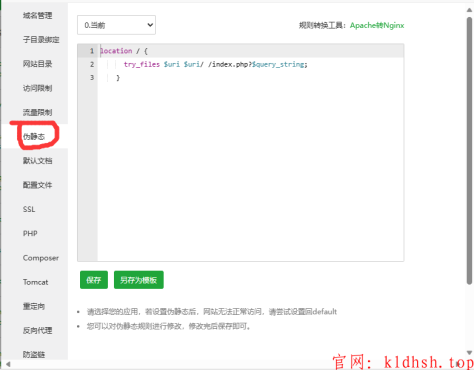474x370 pixels.
Task: Click the try_files code line
Action: 215,64
